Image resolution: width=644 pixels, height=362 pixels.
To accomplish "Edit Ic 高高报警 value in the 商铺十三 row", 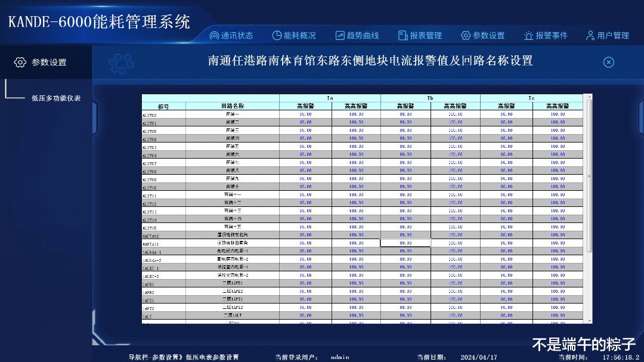I will pyautogui.click(x=558, y=211).
